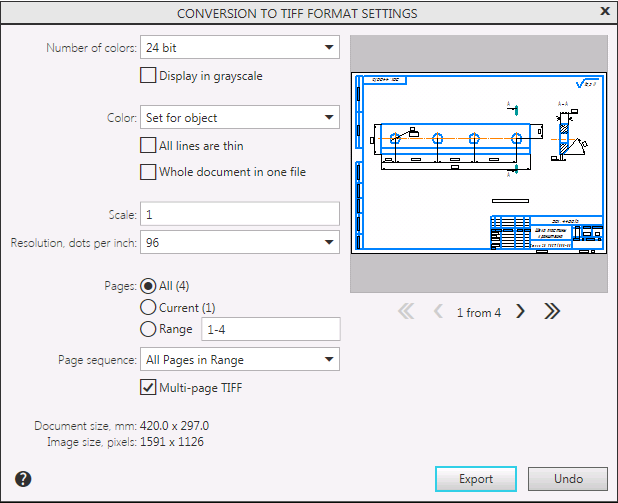Select the All (4) pages radio button
The height and width of the screenshot is (503, 618).
pos(149,286)
